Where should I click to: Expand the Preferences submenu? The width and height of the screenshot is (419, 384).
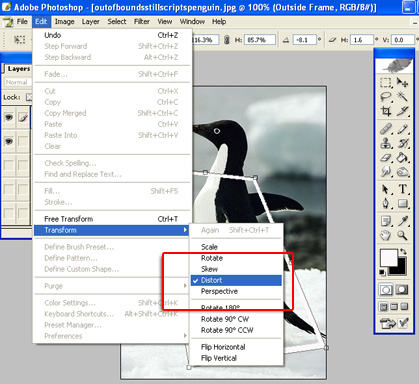click(112, 336)
